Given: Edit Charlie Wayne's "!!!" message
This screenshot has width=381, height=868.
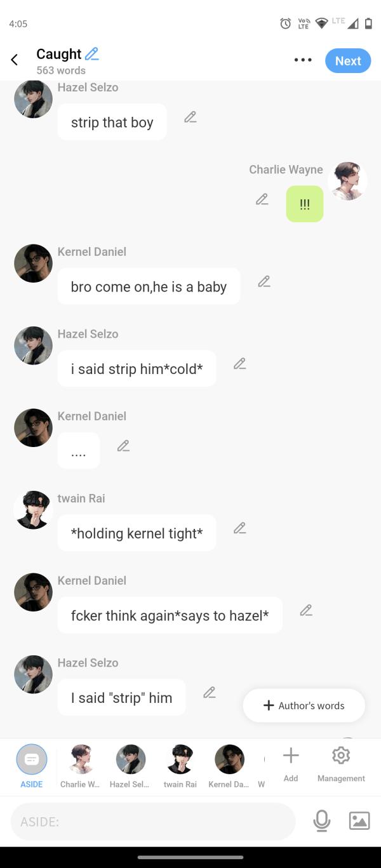Looking at the screenshot, I should coord(262,199).
